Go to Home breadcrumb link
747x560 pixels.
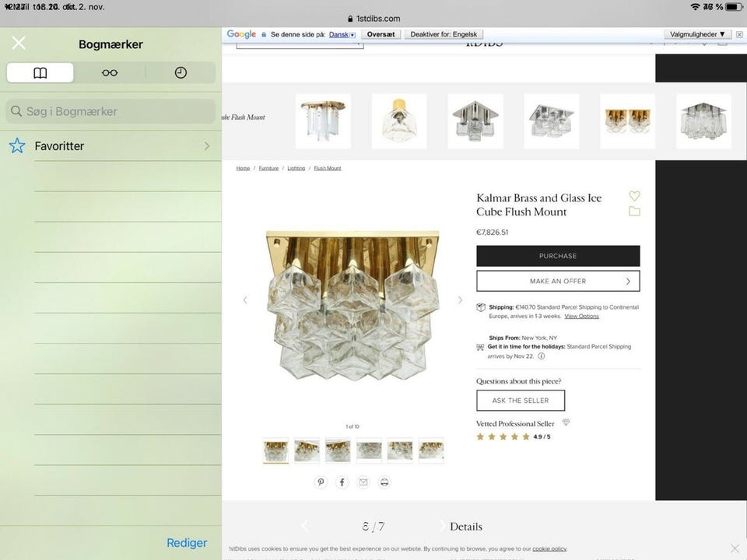(x=243, y=168)
